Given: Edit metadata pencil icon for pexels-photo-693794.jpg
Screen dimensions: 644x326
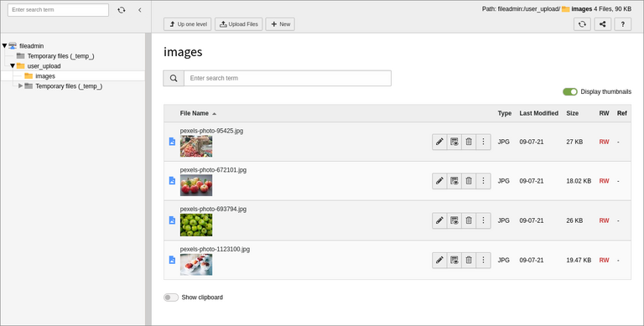Looking at the screenshot, I should (439, 220).
